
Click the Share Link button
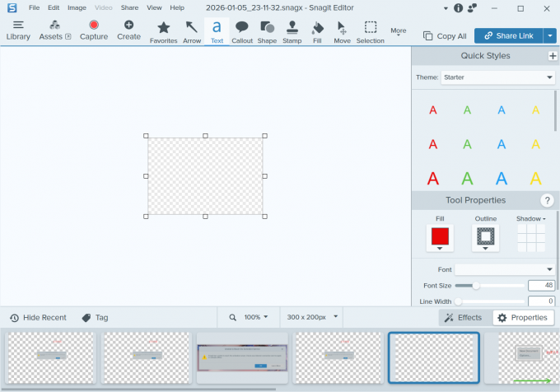(x=507, y=35)
